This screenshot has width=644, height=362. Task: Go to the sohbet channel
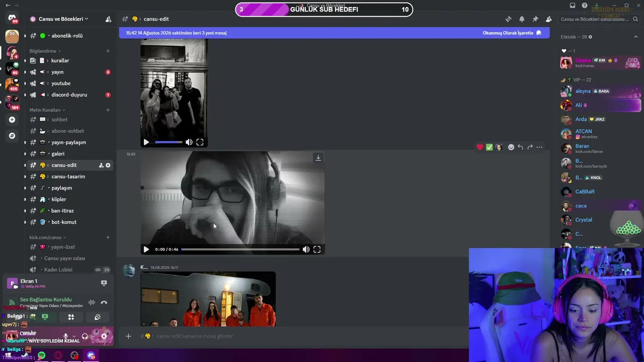pos(69,120)
